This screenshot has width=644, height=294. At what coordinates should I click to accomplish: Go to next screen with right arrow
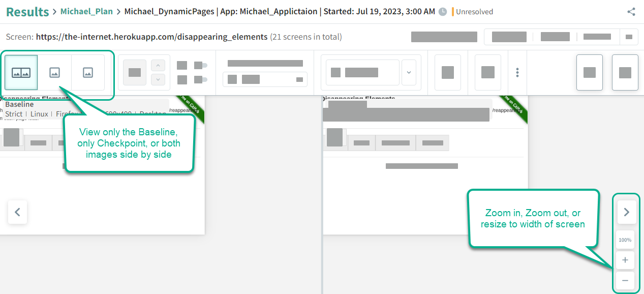pyautogui.click(x=626, y=212)
